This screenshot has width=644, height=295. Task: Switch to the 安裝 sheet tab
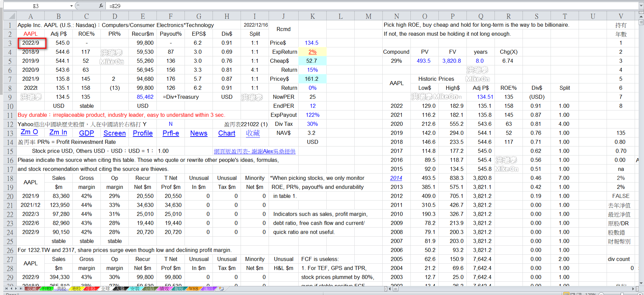(x=135, y=289)
